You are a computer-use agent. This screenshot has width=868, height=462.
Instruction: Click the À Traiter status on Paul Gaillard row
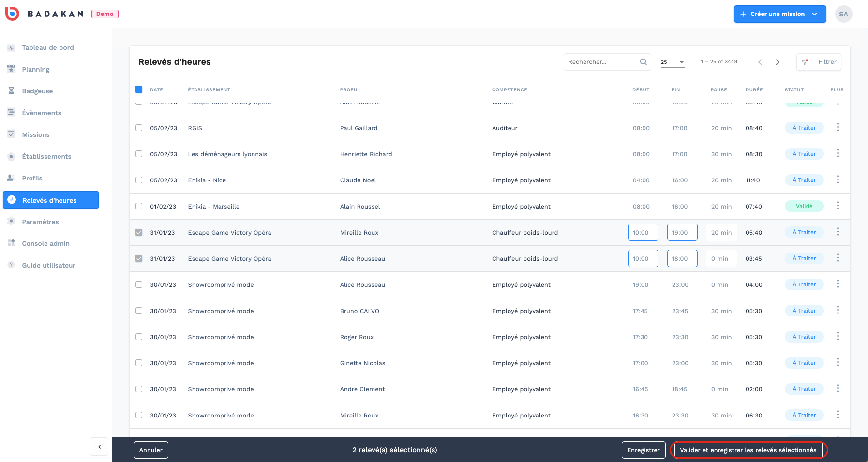[x=804, y=128]
